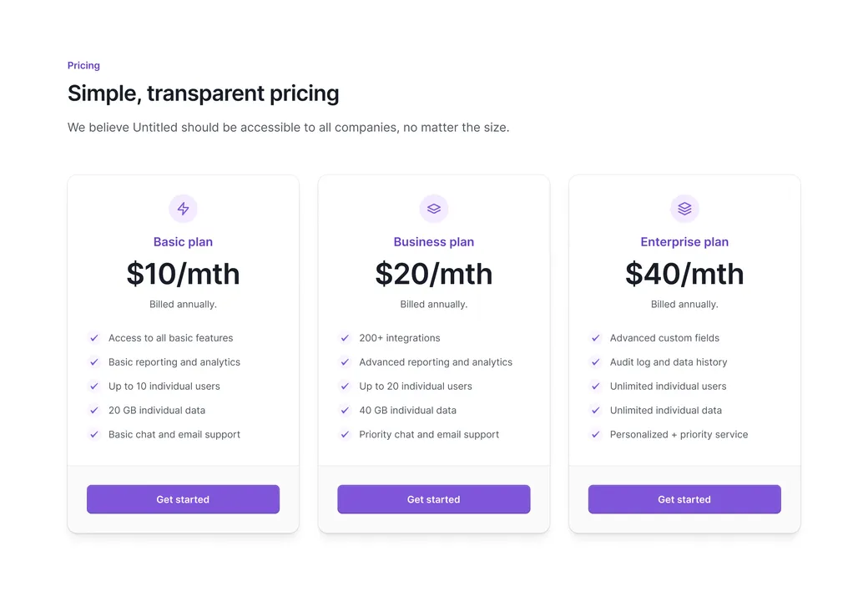
Task: Click the checkmark beside 200+ integrations
Action: point(345,338)
